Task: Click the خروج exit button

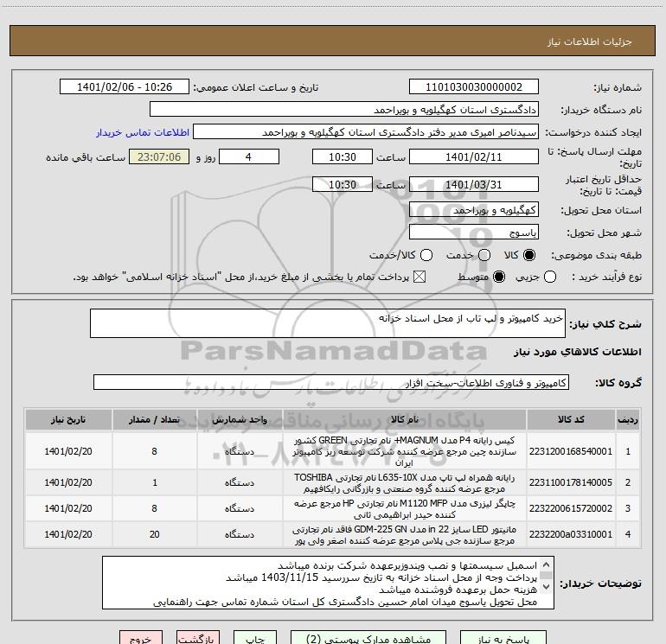Action: pyautogui.click(x=141, y=638)
